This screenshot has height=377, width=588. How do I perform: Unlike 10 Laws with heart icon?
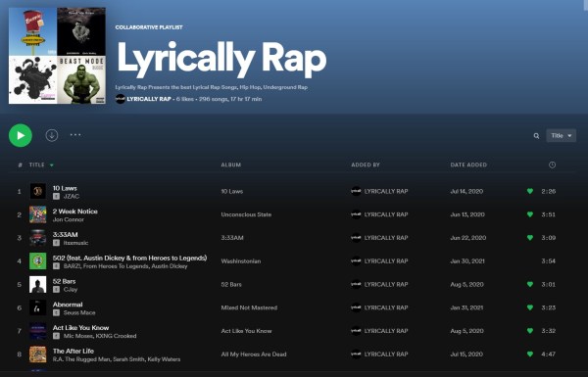530,191
